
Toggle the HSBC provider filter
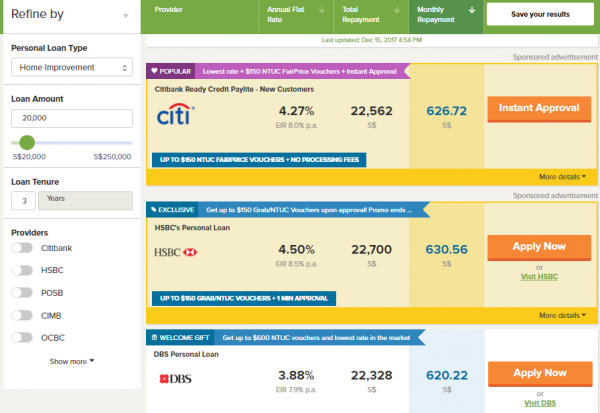[x=22, y=270]
